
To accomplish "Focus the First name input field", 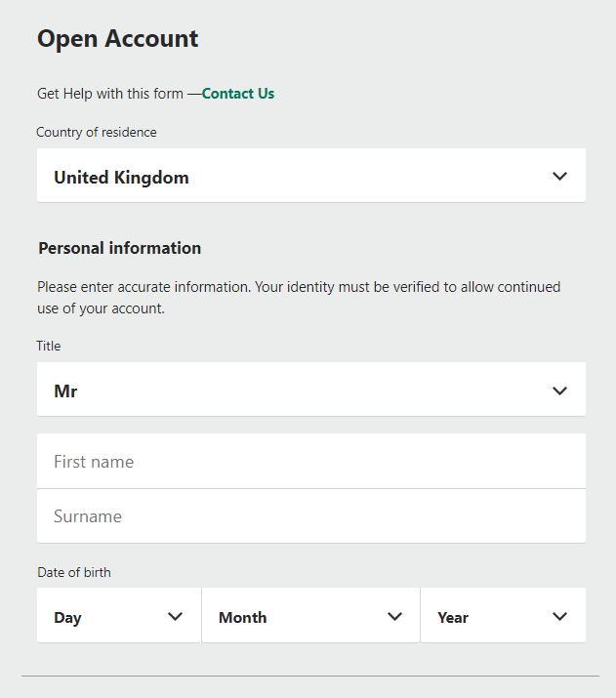I will pos(311,461).
